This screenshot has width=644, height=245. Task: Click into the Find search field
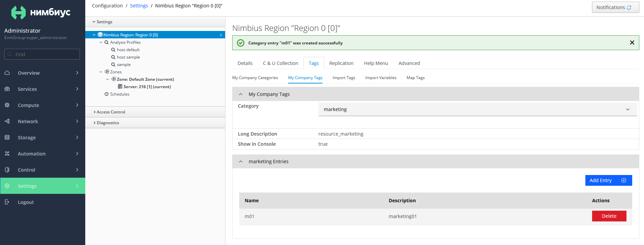[x=42, y=54]
